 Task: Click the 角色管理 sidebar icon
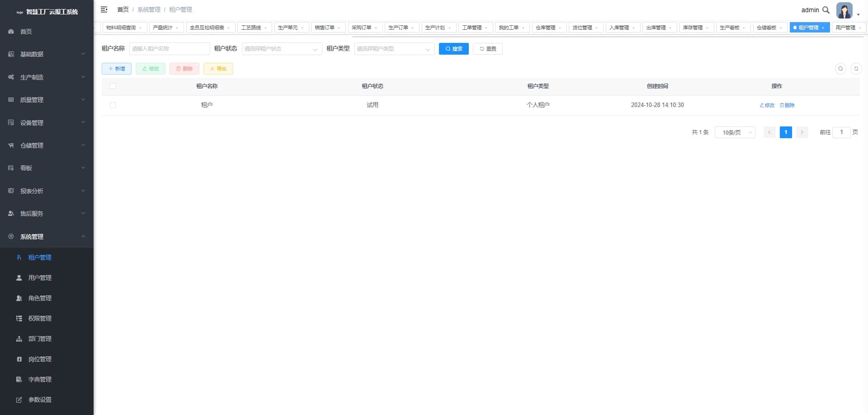pos(19,298)
